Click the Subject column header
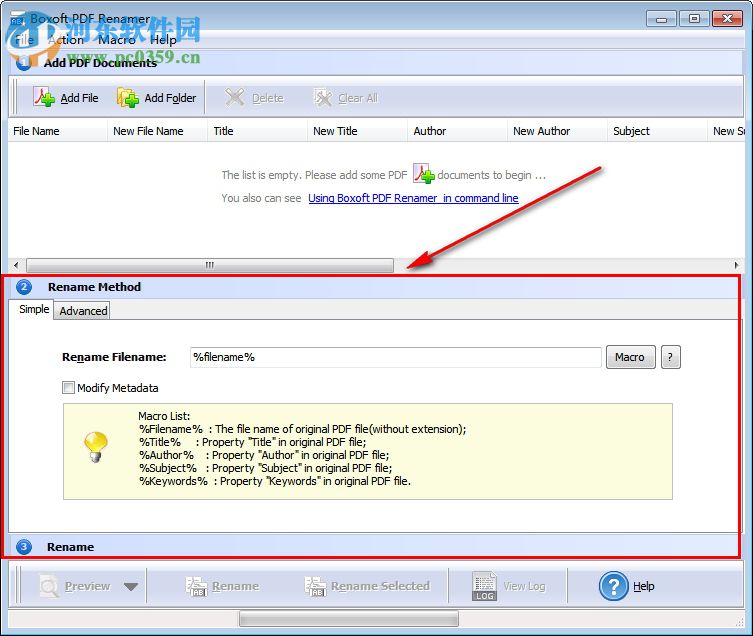 [x=657, y=131]
